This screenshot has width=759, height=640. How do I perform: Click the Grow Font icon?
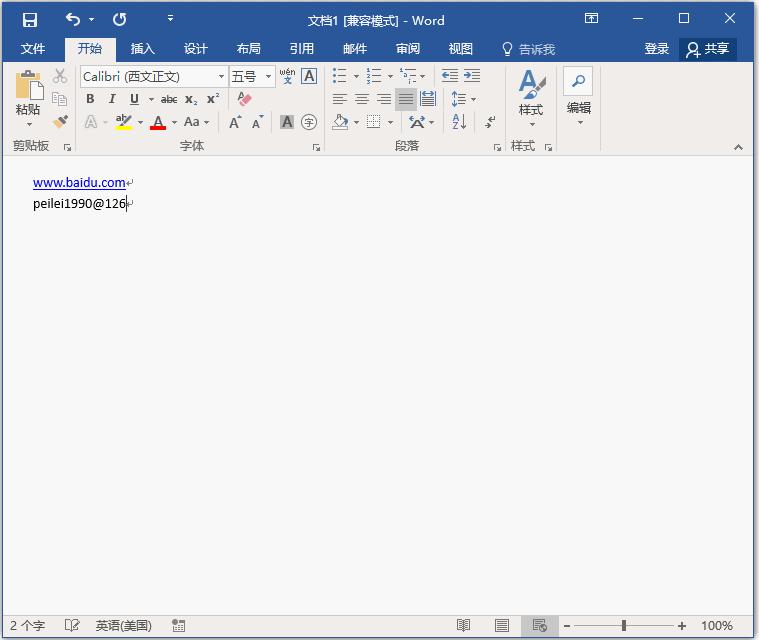pos(235,122)
